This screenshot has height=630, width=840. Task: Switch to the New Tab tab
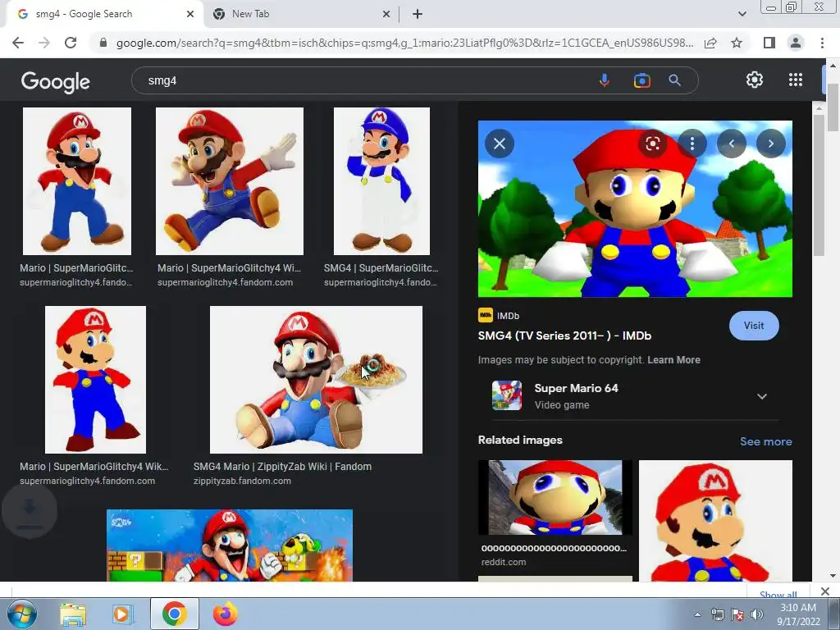point(302,14)
